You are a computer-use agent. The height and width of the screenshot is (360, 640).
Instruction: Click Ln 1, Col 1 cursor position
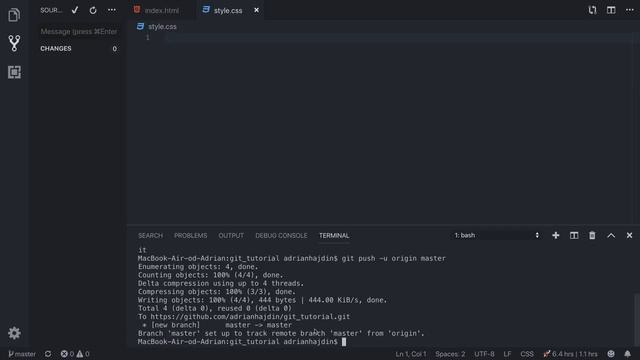point(411,354)
